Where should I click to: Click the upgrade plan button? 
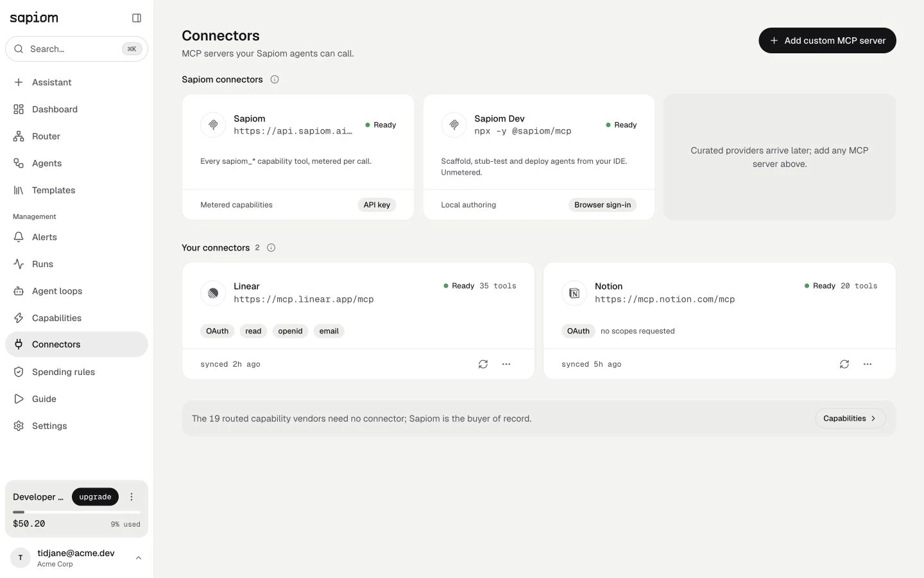point(95,496)
